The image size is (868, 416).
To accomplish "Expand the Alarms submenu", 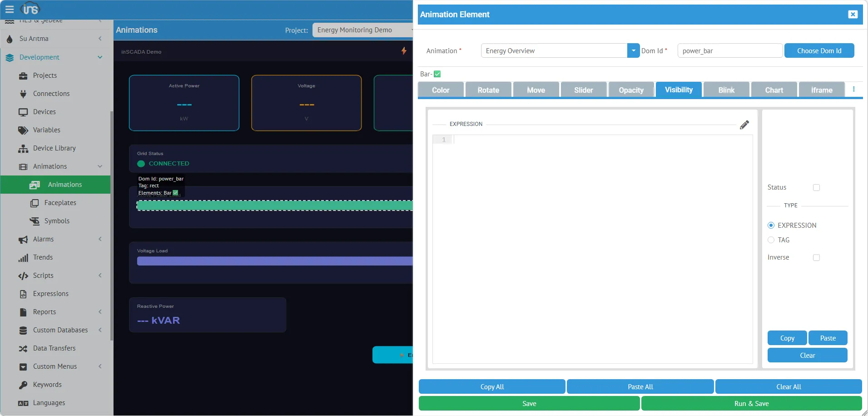I will [100, 239].
